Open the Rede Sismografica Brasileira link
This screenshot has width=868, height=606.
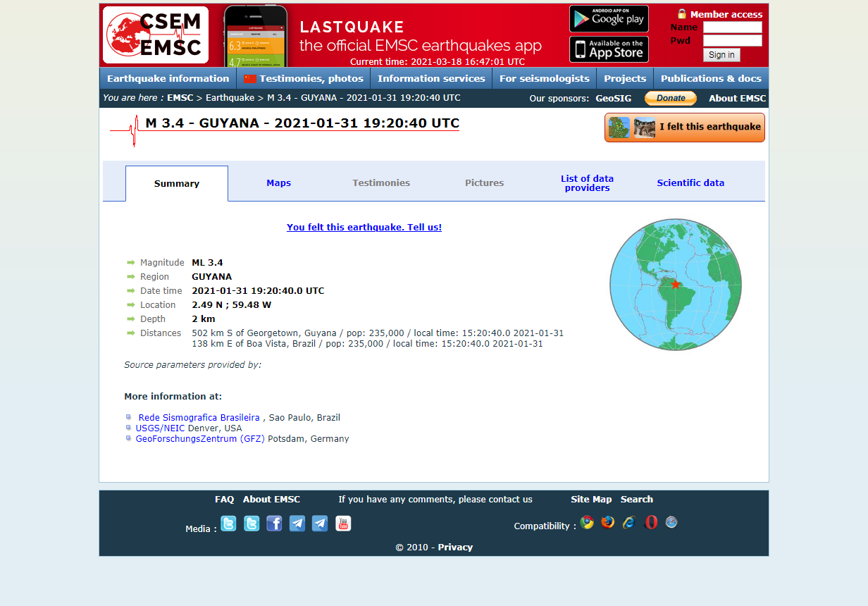click(198, 417)
